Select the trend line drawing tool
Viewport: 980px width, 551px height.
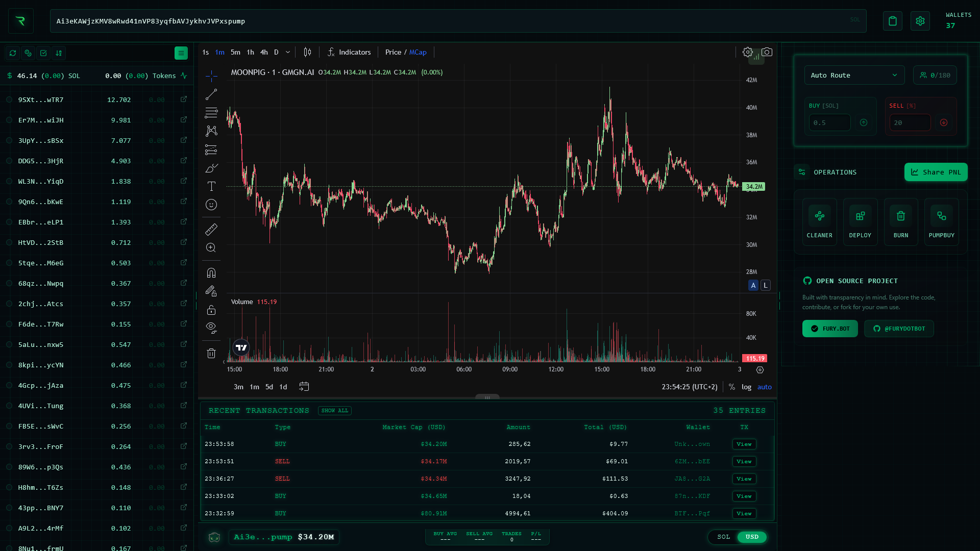pyautogui.click(x=211, y=94)
